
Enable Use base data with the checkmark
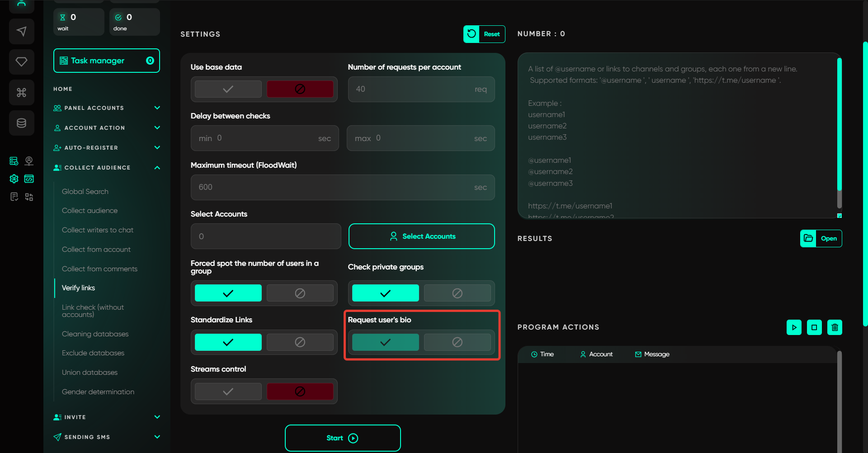tap(228, 89)
